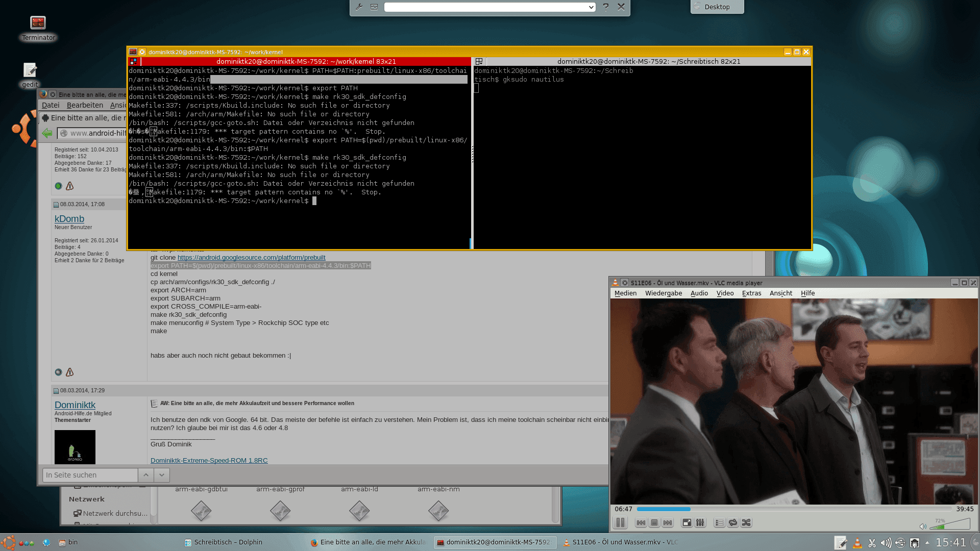Pause playback in VLC media player
Screen dimensions: 980x551
[620, 522]
